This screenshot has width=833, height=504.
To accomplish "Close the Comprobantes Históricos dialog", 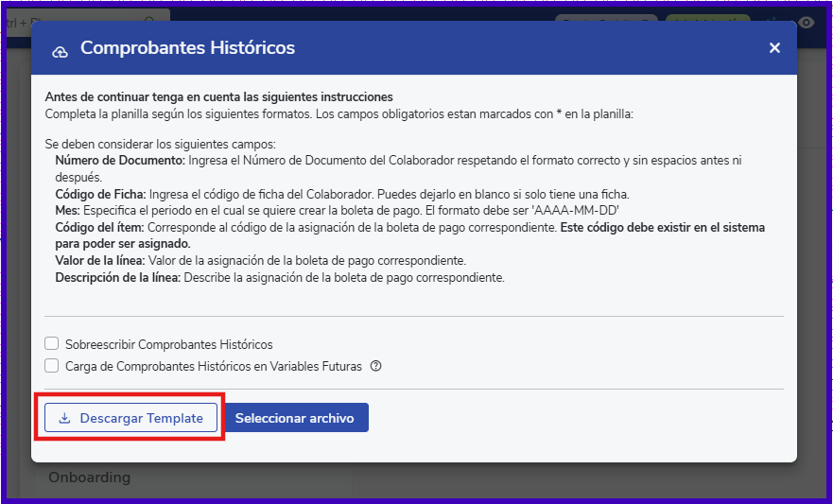I will (774, 48).
